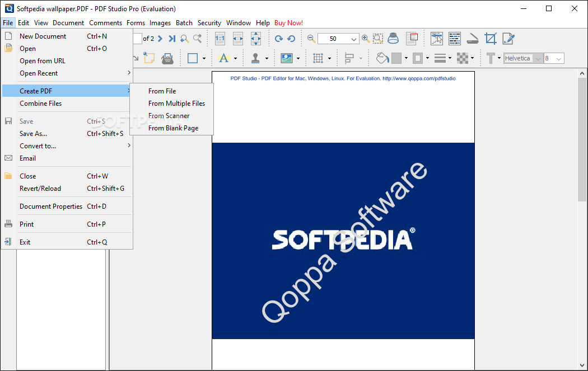Click the grid measurement tool icon
The image size is (588, 371).
(318, 58)
